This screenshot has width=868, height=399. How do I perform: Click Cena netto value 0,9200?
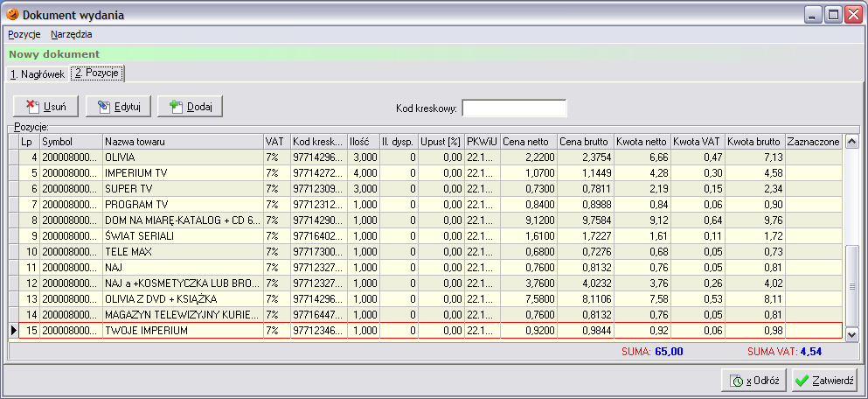click(x=529, y=330)
